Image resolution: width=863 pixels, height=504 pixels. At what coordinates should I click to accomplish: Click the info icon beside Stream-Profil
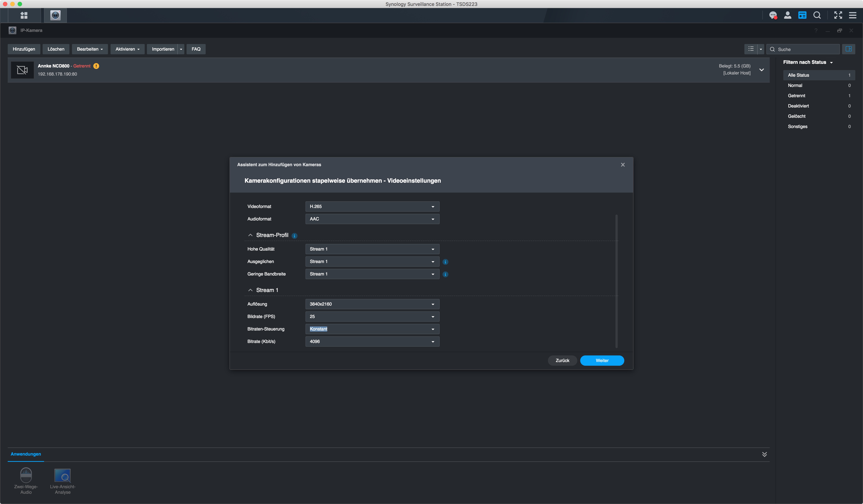pos(295,236)
